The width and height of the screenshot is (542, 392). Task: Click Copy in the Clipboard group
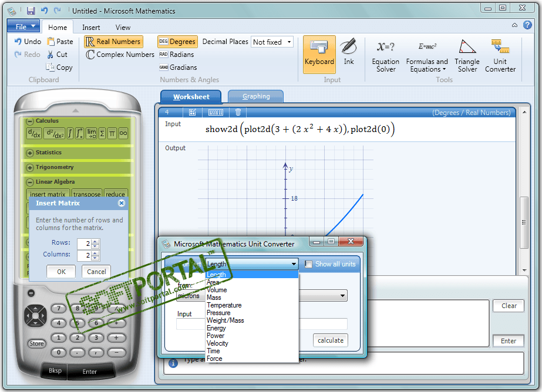click(59, 67)
